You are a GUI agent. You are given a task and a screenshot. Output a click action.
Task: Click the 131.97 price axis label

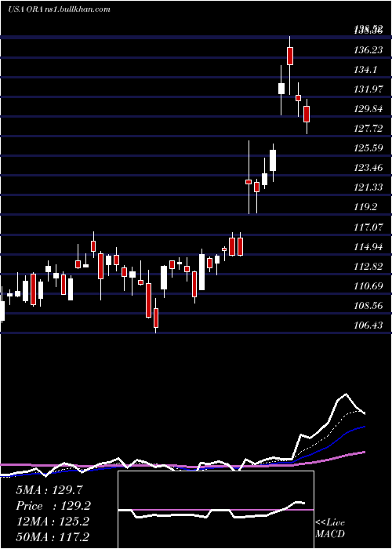tap(368, 89)
